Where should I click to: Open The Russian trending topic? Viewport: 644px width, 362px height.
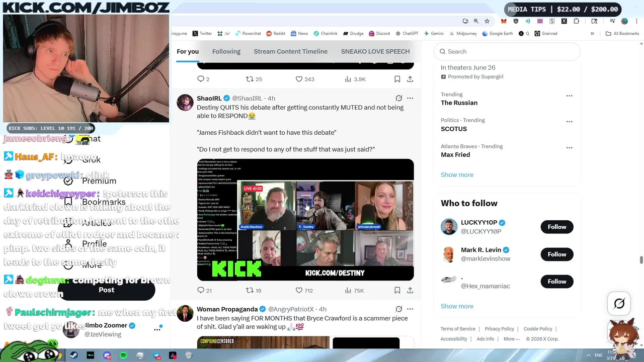pos(459,103)
